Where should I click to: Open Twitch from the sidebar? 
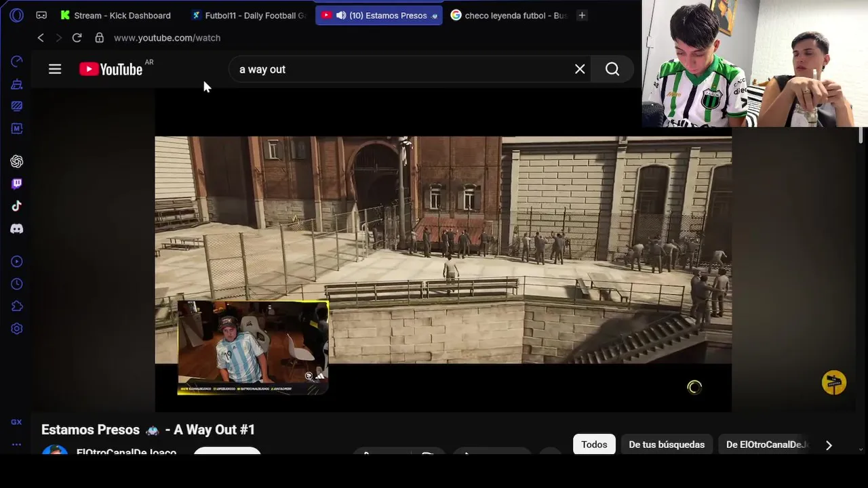coord(17,184)
